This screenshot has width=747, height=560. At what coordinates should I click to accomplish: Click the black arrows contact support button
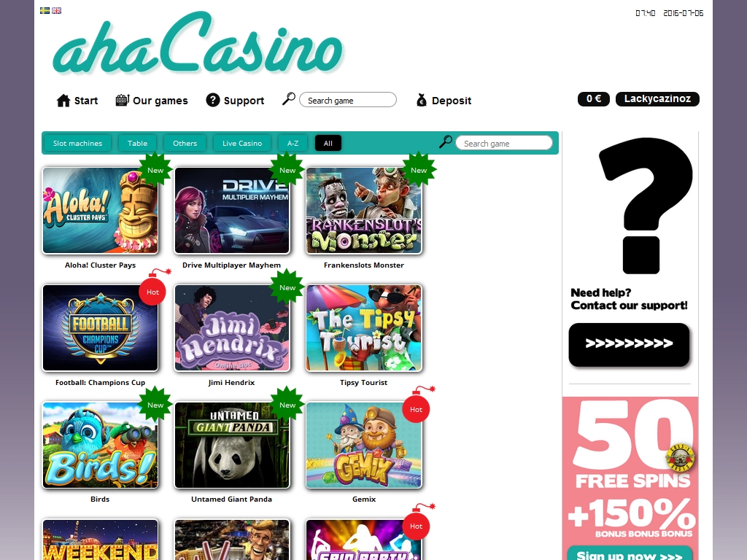point(629,345)
